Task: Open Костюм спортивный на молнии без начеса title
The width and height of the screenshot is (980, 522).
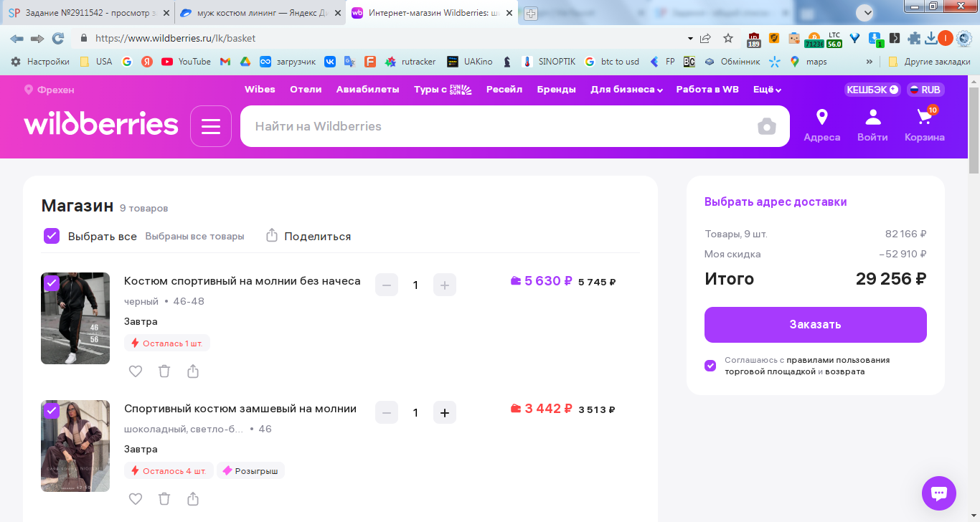Action: 242,281
